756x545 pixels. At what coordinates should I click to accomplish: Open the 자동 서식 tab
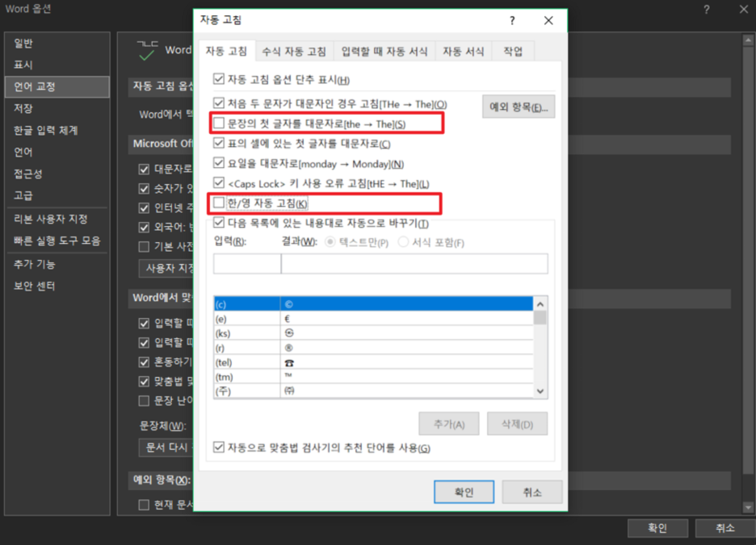tap(464, 52)
